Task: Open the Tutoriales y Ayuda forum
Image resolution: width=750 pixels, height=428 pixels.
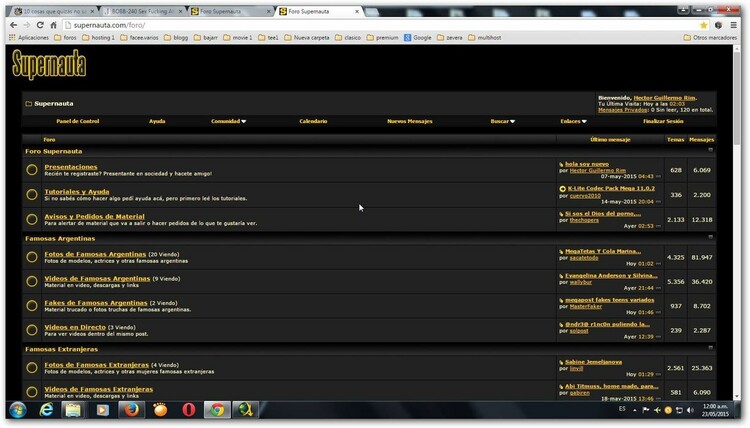Action: coord(77,192)
